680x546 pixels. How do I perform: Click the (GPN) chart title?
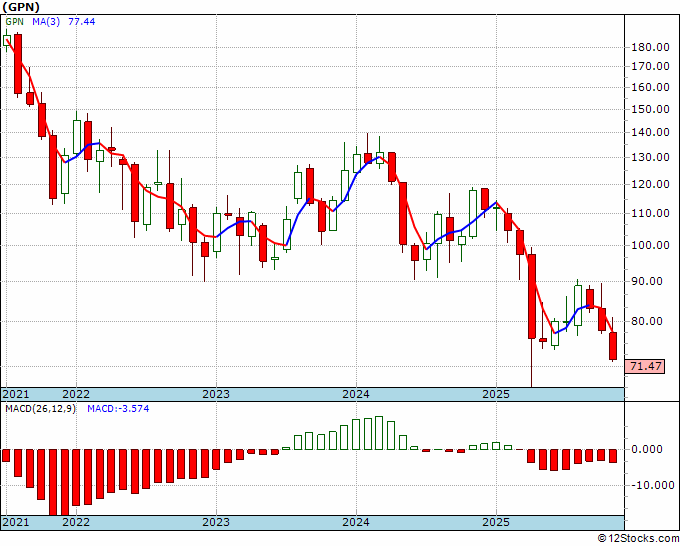[21, 7]
